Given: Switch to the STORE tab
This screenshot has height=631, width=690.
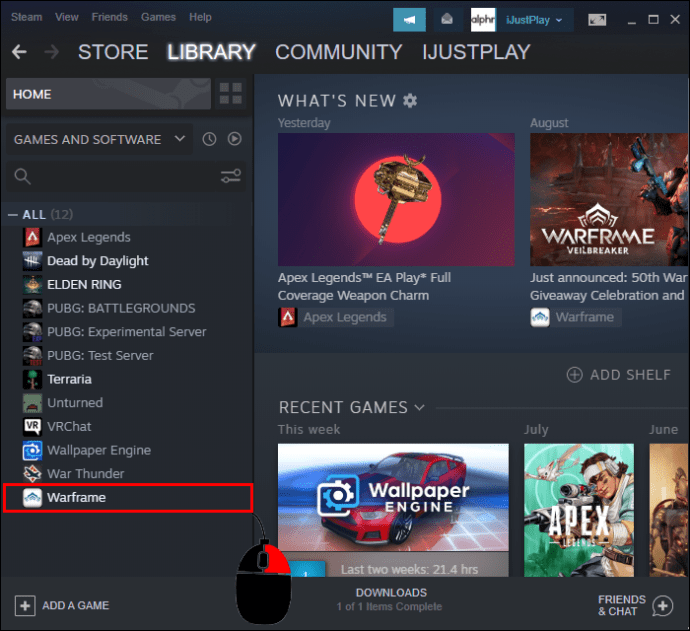Looking at the screenshot, I should coord(113,52).
